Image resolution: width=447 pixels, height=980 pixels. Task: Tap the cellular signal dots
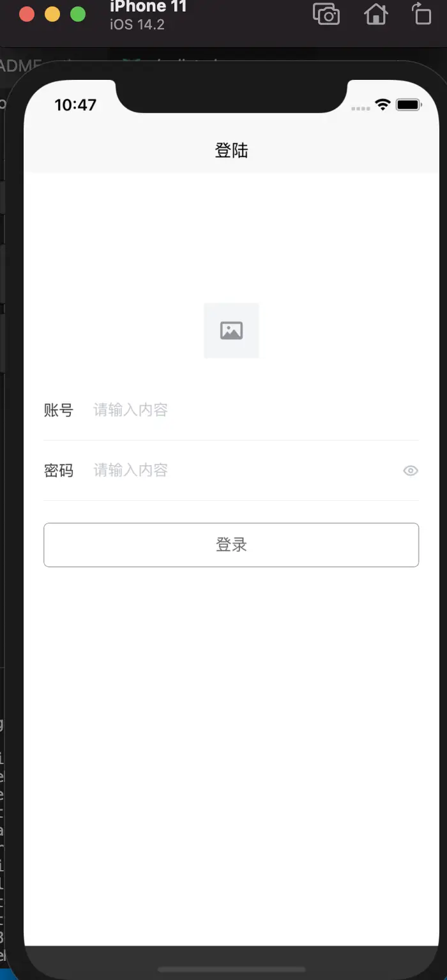(361, 109)
